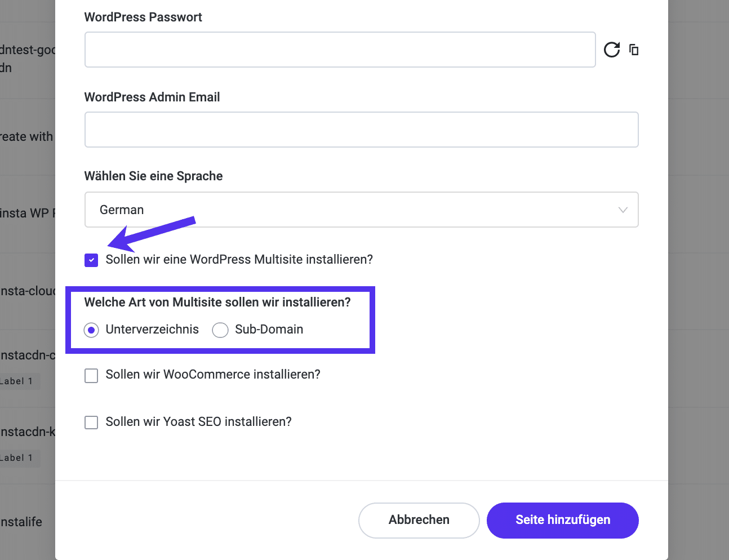Open the Sprache language dropdown
Screen dimensions: 729x560
[361, 210]
